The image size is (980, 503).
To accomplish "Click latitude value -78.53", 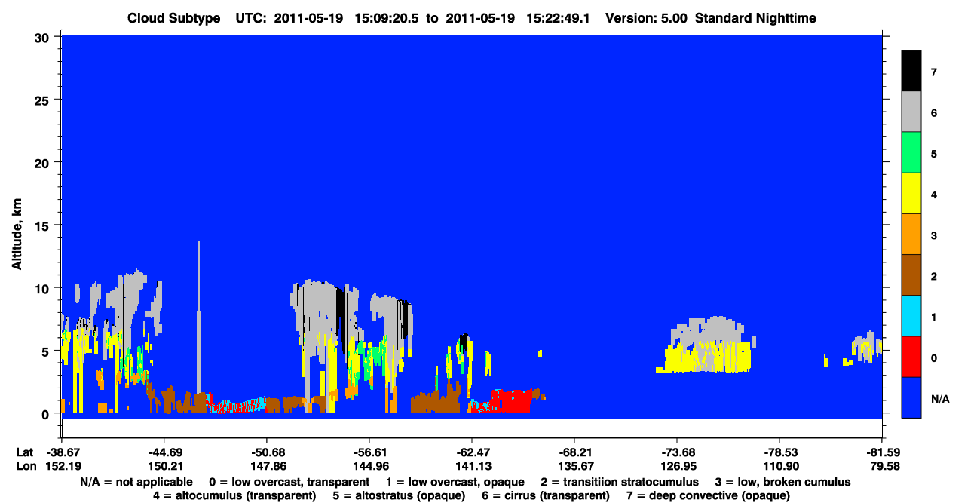I will (779, 452).
